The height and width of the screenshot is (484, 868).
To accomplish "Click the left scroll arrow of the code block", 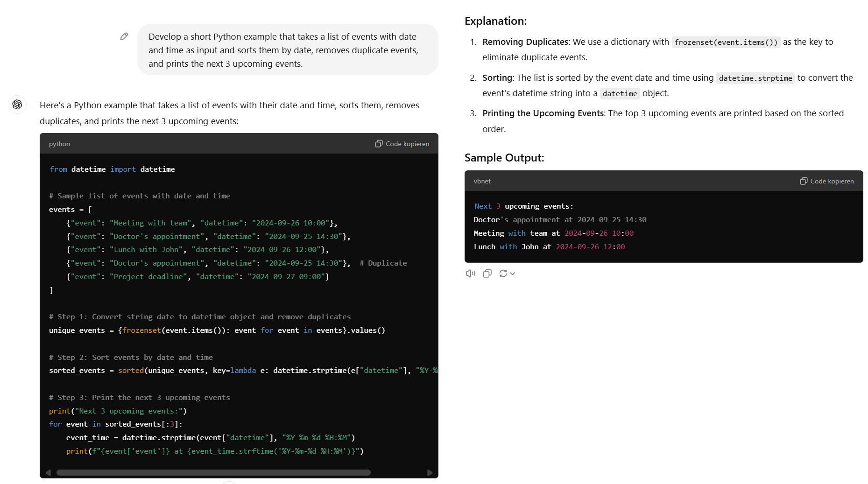I will (48, 473).
